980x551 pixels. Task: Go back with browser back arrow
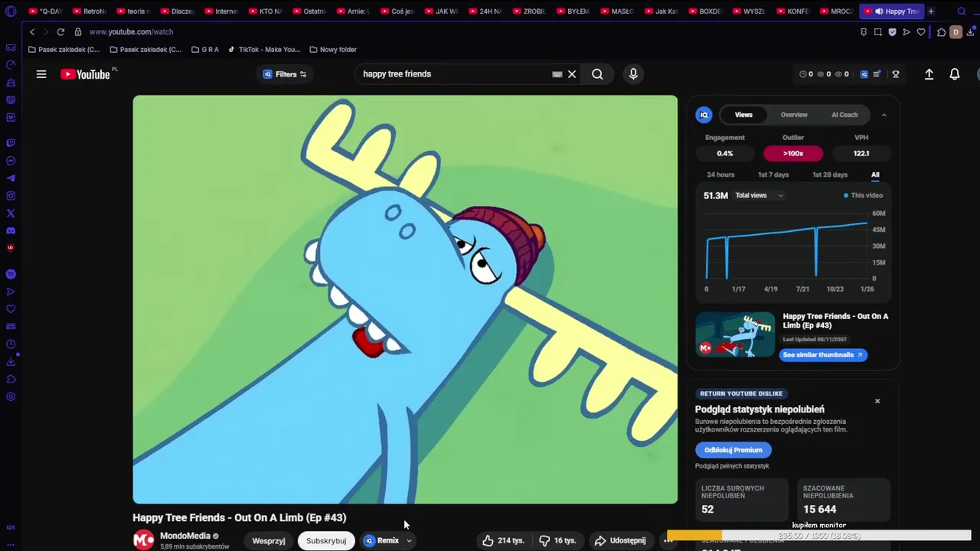[32, 32]
